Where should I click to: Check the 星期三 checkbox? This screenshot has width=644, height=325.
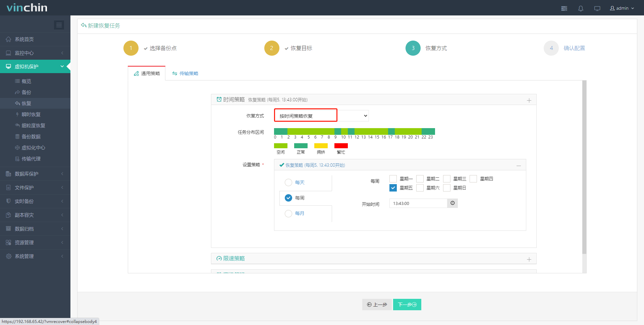coord(447,179)
